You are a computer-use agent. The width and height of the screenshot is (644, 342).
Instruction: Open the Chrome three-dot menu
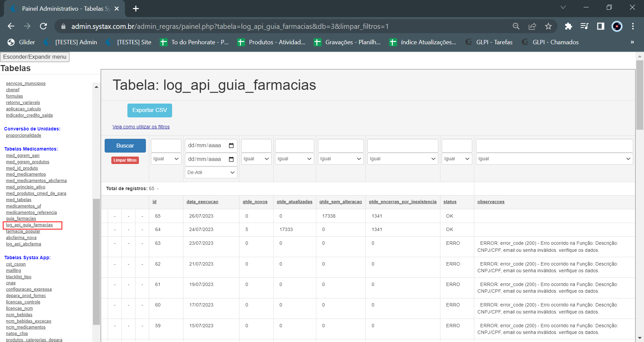[x=633, y=26]
